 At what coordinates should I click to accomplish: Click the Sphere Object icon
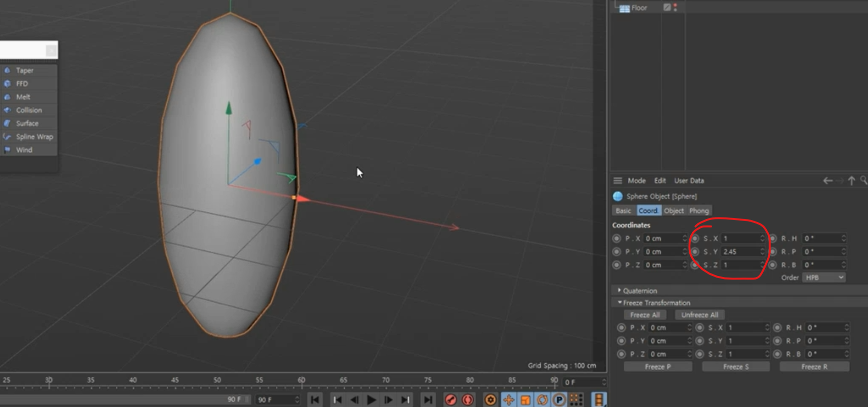(618, 196)
